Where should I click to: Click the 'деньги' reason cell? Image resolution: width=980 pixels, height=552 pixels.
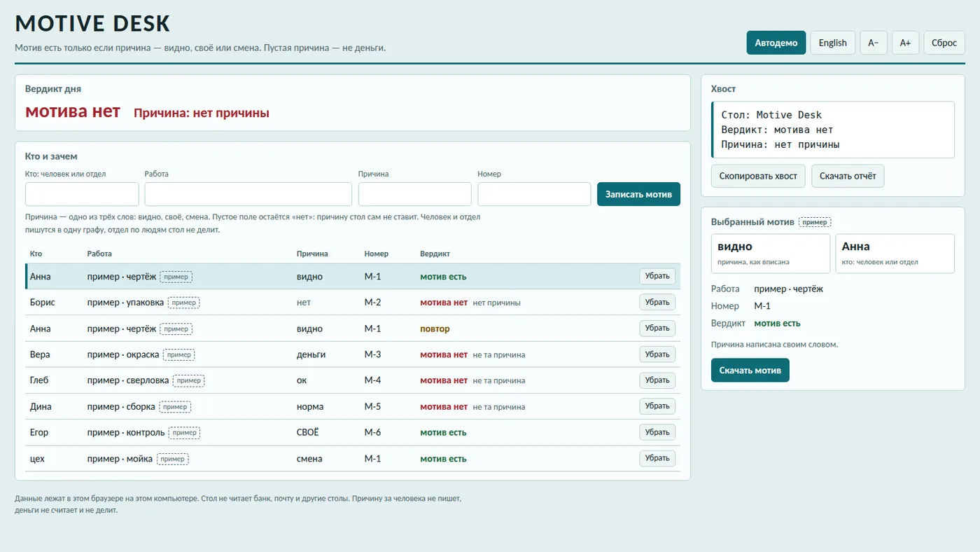coord(311,354)
